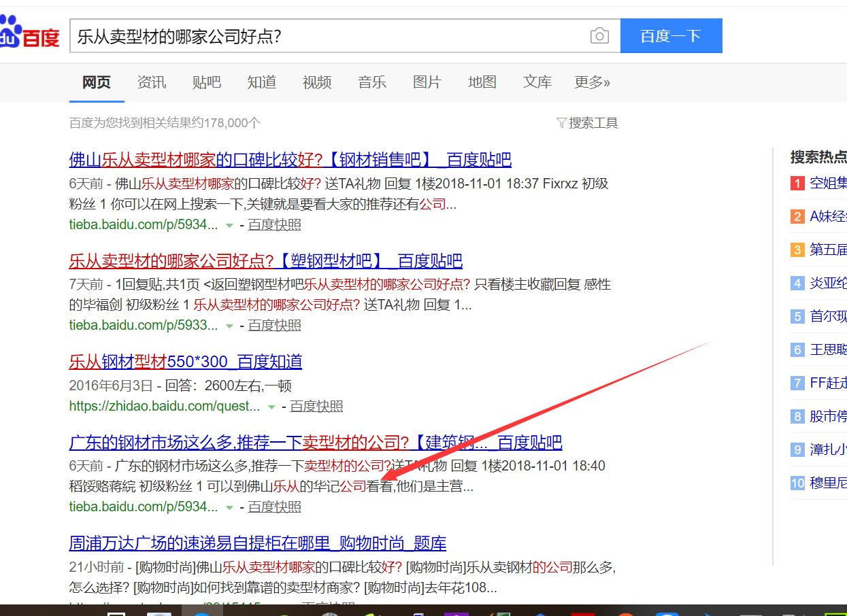Expand the arrow beside tieba.baidu.com/p/5933 URL
Image resolution: width=847 pixels, height=616 pixels.
click(230, 326)
